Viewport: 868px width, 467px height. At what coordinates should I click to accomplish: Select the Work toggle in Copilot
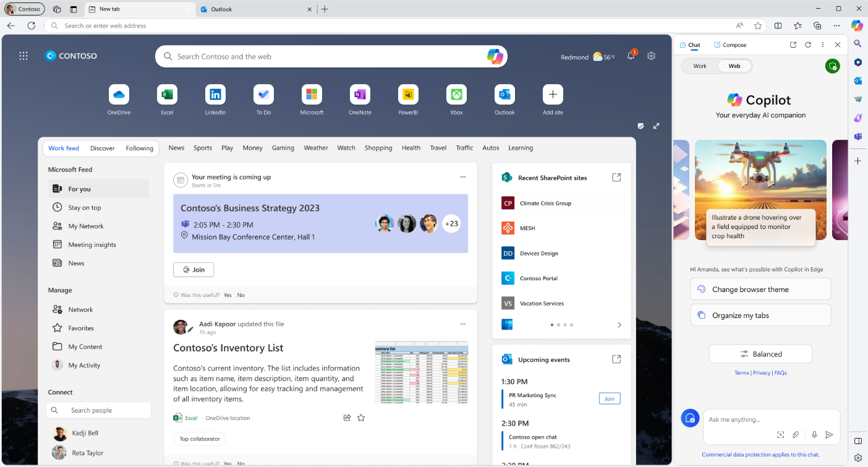point(700,66)
